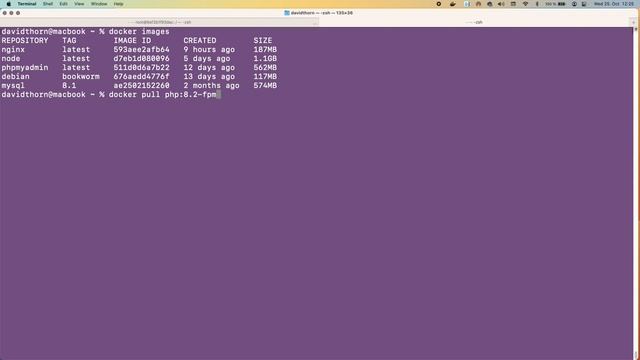
Task: Click the phpmyadmin repository name
Action: (x=25, y=67)
